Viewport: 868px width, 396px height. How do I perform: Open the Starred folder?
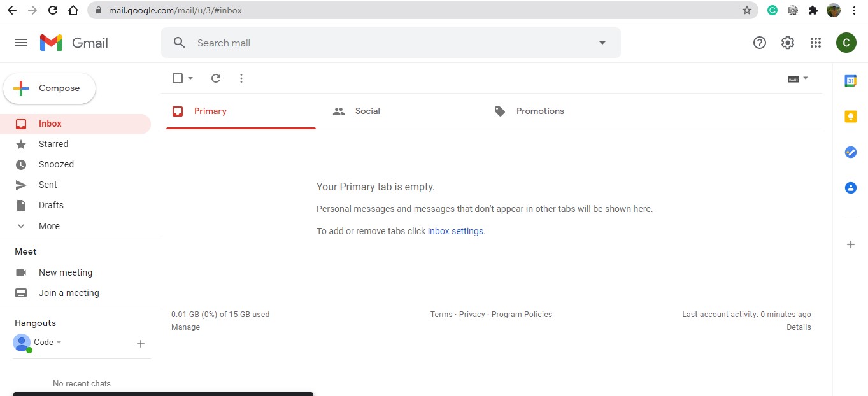point(53,144)
